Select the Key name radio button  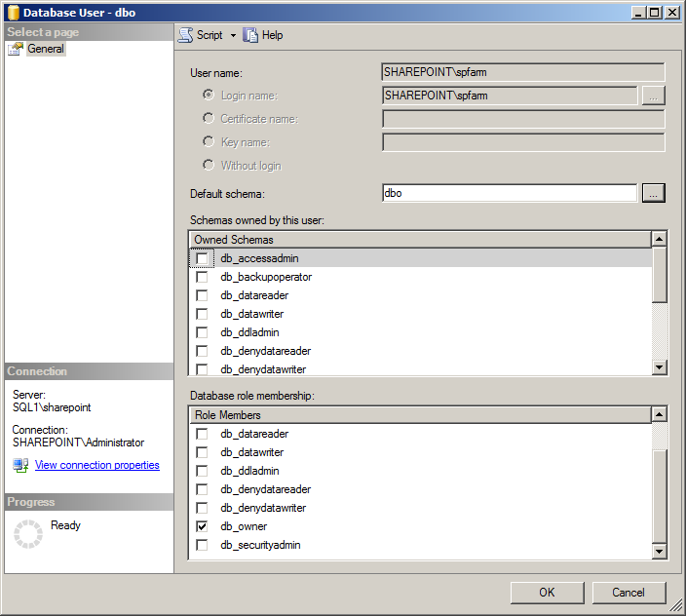[209, 141]
